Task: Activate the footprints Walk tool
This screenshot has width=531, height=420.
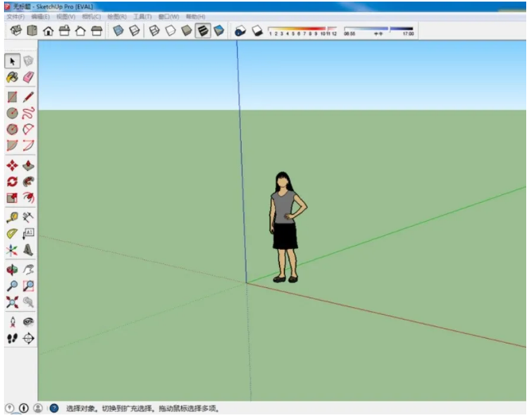Action: pyautogui.click(x=12, y=338)
